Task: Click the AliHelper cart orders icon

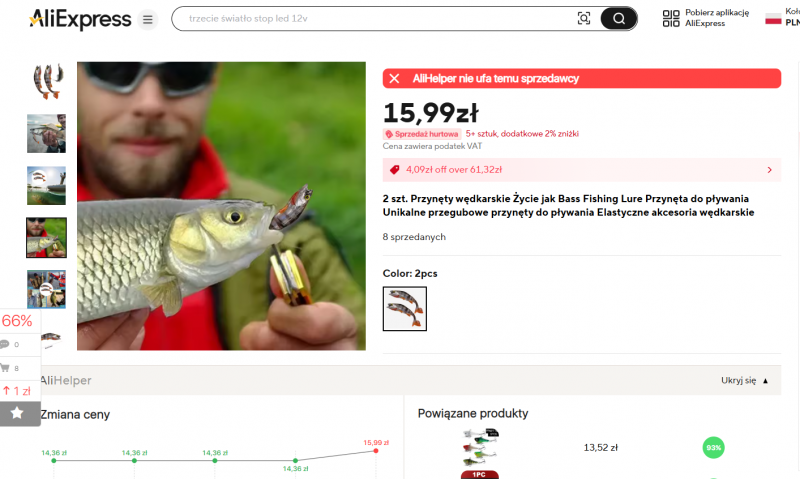Action: 5,368
